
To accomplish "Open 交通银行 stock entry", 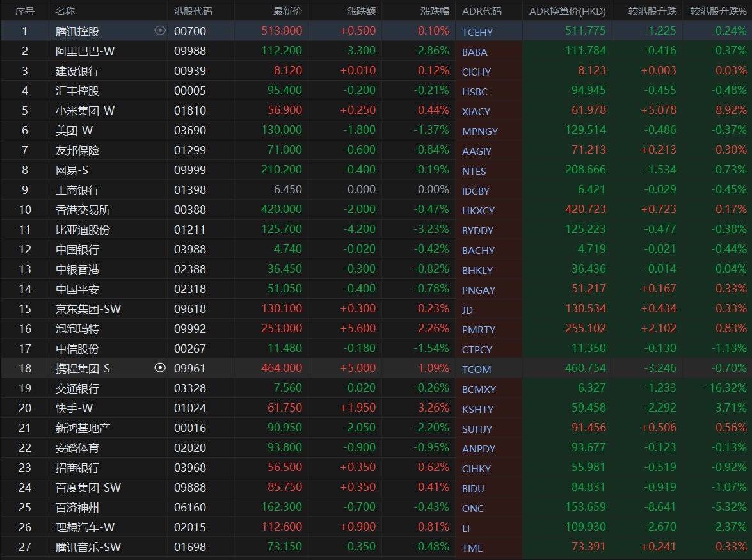I will click(77, 388).
